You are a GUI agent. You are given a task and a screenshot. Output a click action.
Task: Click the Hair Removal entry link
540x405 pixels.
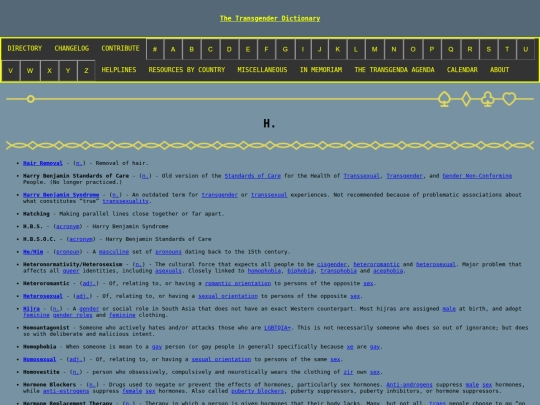click(x=43, y=163)
